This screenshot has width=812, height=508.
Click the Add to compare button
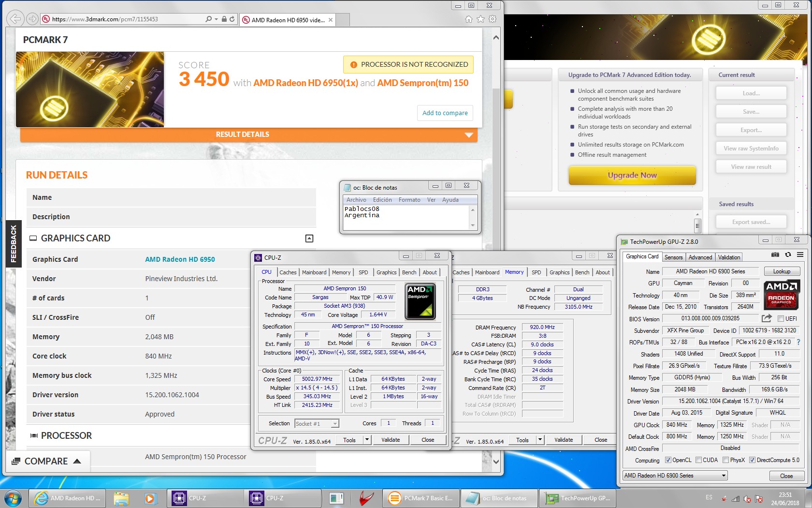point(445,113)
